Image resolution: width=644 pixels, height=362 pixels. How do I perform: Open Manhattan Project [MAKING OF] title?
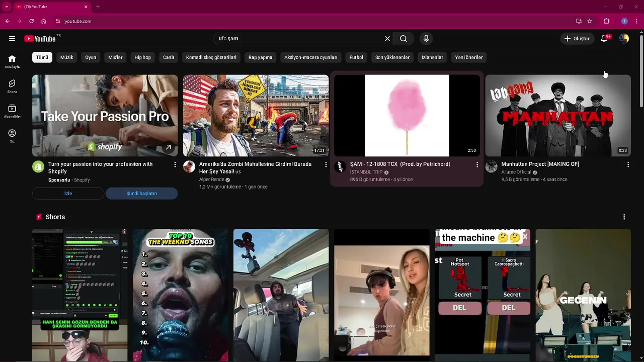(540, 164)
